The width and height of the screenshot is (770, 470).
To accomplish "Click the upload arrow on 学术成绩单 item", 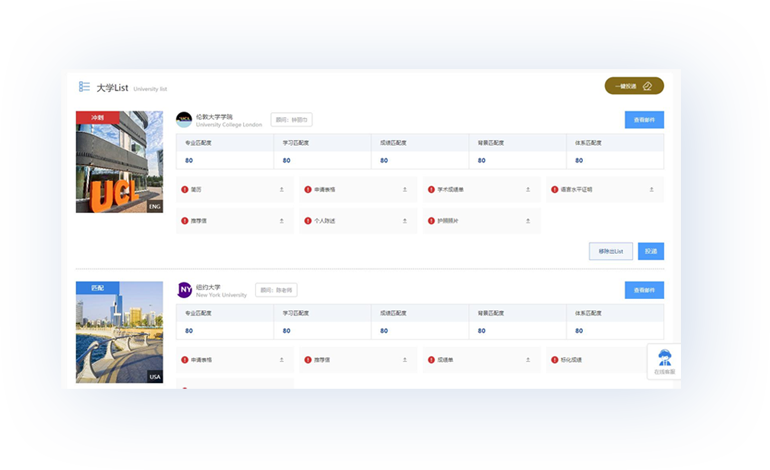I will pos(528,189).
